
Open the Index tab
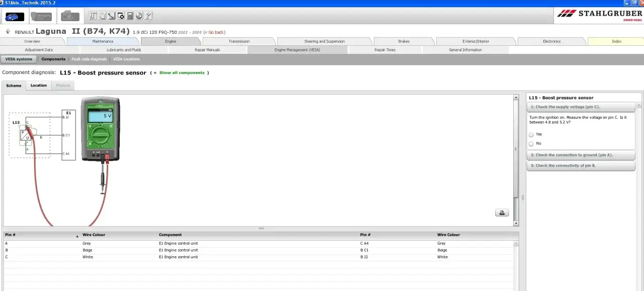[x=616, y=41]
